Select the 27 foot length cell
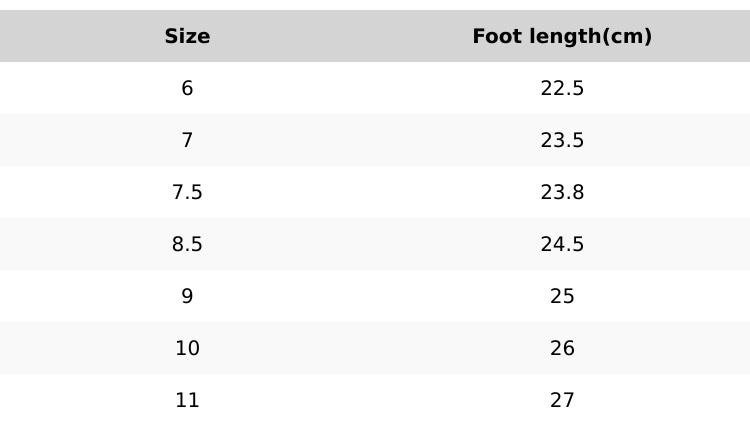Image resolution: width=750 pixels, height=426 pixels. click(x=562, y=401)
